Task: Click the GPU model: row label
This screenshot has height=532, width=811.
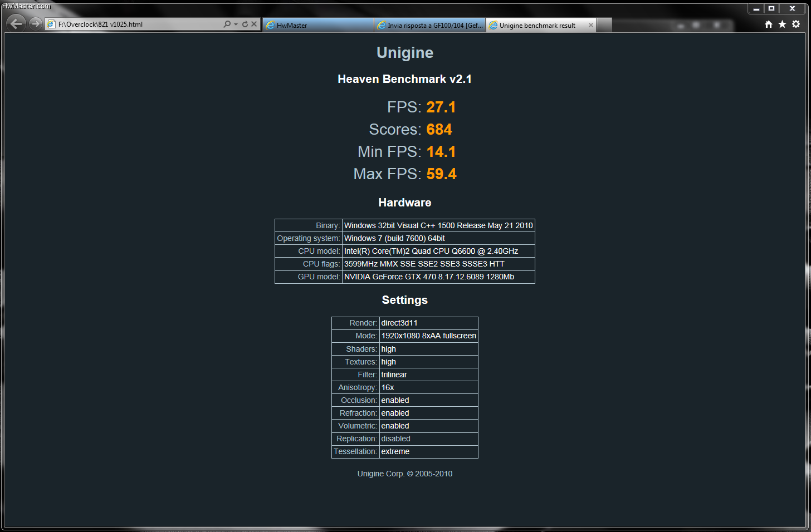Action: [309, 277]
